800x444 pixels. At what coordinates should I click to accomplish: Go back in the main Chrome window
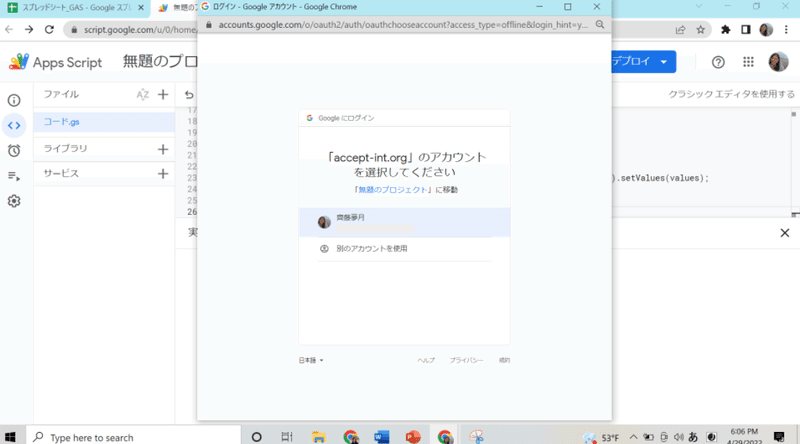tap(9, 30)
